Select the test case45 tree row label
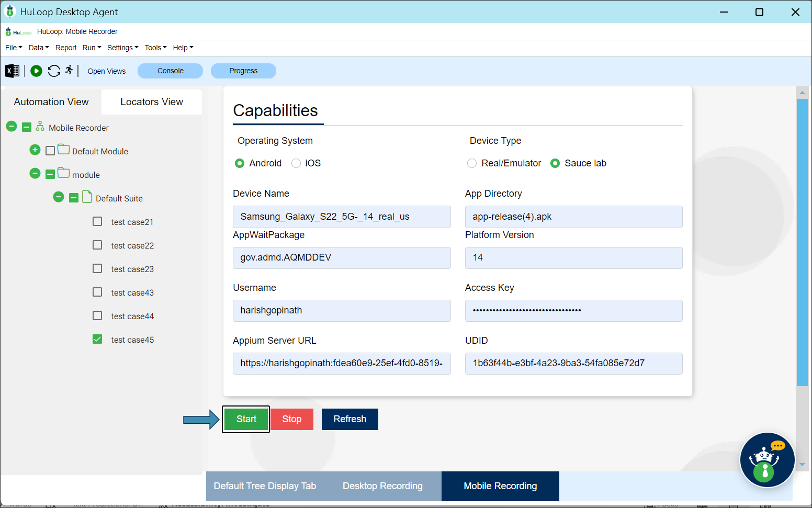This screenshot has height=508, width=812. point(132,340)
